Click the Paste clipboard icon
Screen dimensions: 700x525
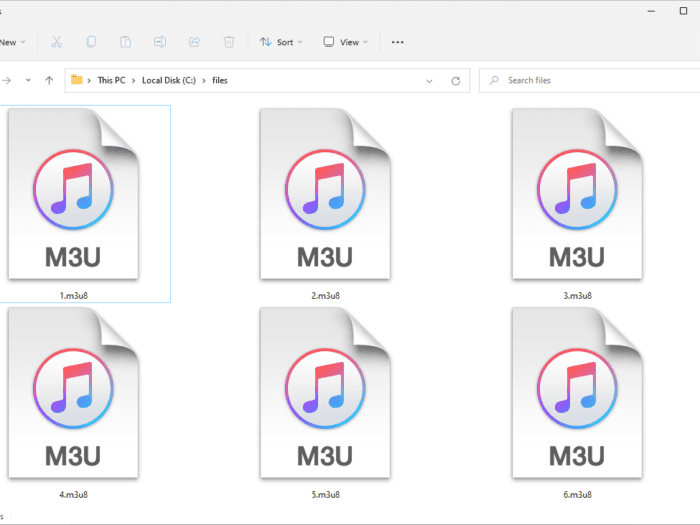click(x=125, y=42)
